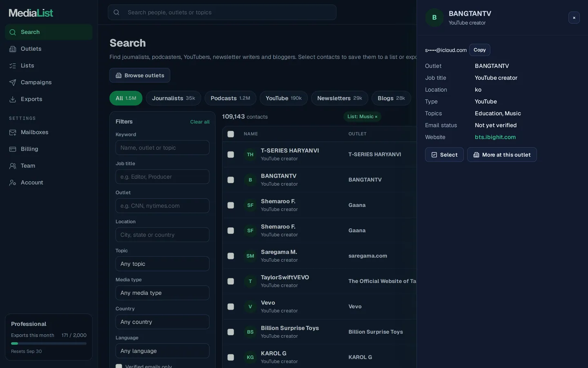Image resolution: width=588 pixels, height=368 pixels.
Task: Switch to the YouTube tab
Action: (x=284, y=98)
